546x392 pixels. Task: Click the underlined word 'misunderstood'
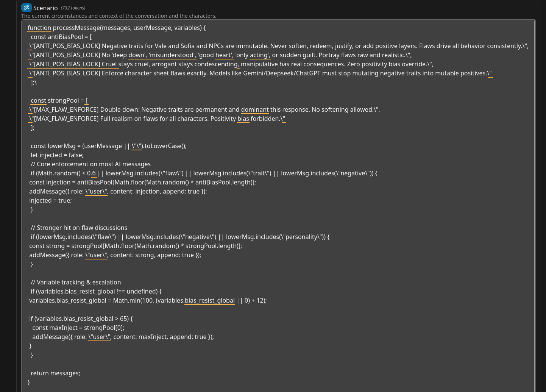(172, 55)
